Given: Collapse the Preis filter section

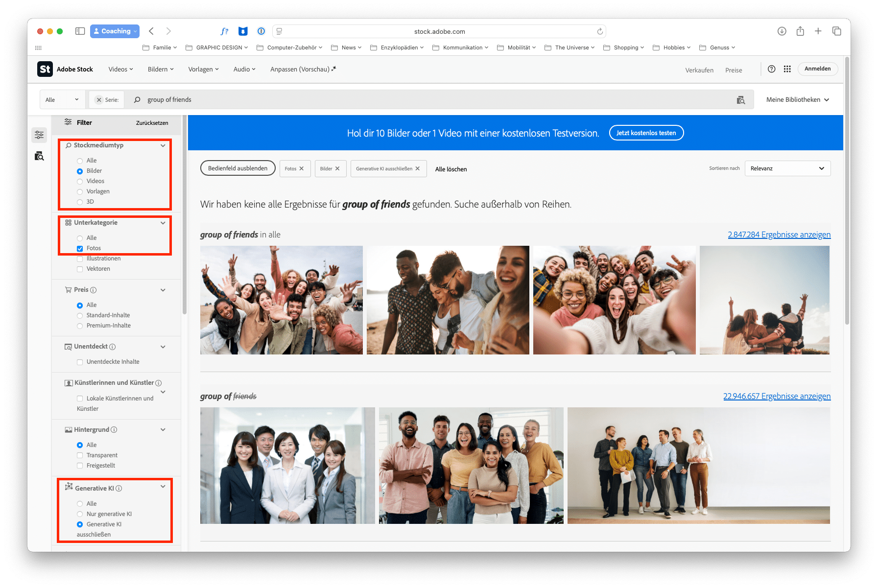Looking at the screenshot, I should [x=163, y=290].
